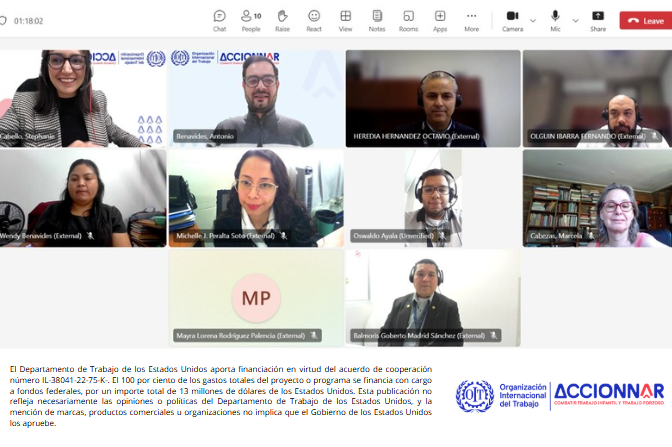Image resolution: width=672 pixels, height=447 pixels.
Task: Click "Organización Internacional del Trabajo" footer text
Action: [523, 396]
